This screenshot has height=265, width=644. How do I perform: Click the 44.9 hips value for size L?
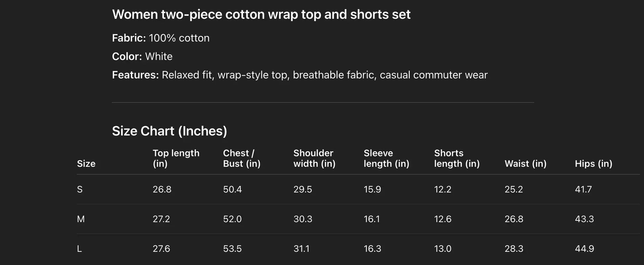[584, 249]
